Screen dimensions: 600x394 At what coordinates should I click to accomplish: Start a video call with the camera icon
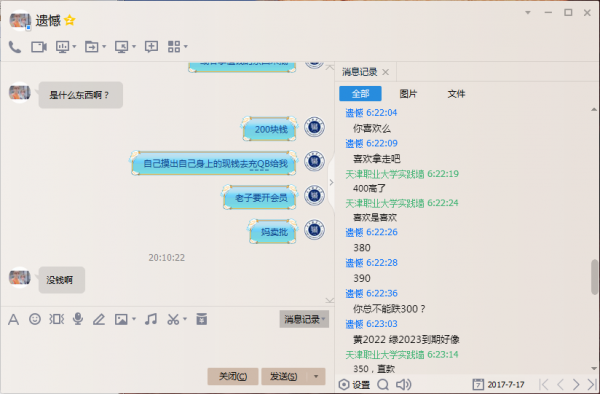pyautogui.click(x=39, y=47)
